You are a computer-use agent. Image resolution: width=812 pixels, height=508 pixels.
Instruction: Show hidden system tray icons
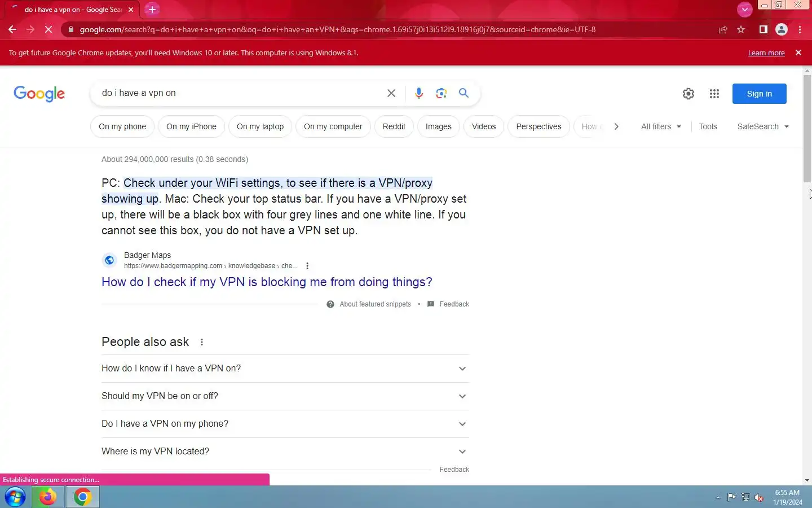click(x=718, y=497)
